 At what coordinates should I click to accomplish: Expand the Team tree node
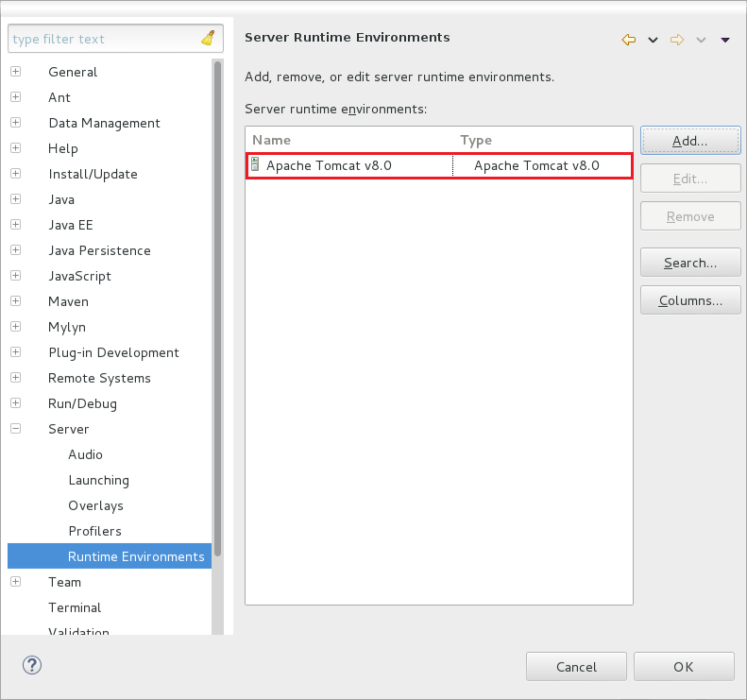[16, 582]
